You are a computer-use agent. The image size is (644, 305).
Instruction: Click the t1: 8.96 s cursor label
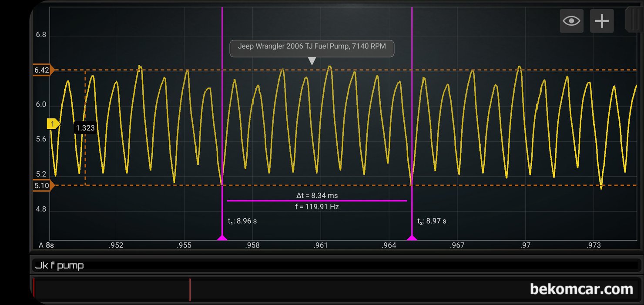pyautogui.click(x=242, y=221)
